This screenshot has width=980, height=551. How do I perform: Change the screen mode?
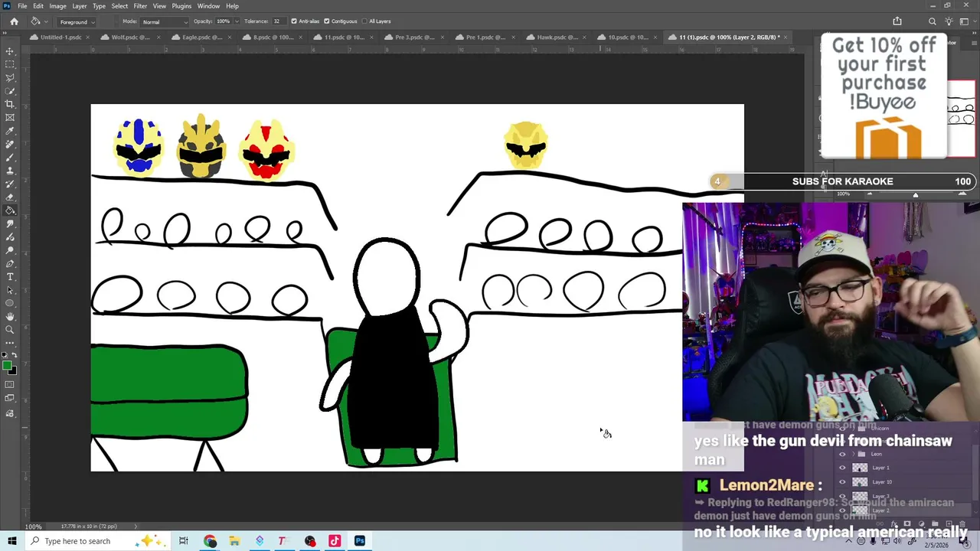pyautogui.click(x=10, y=399)
